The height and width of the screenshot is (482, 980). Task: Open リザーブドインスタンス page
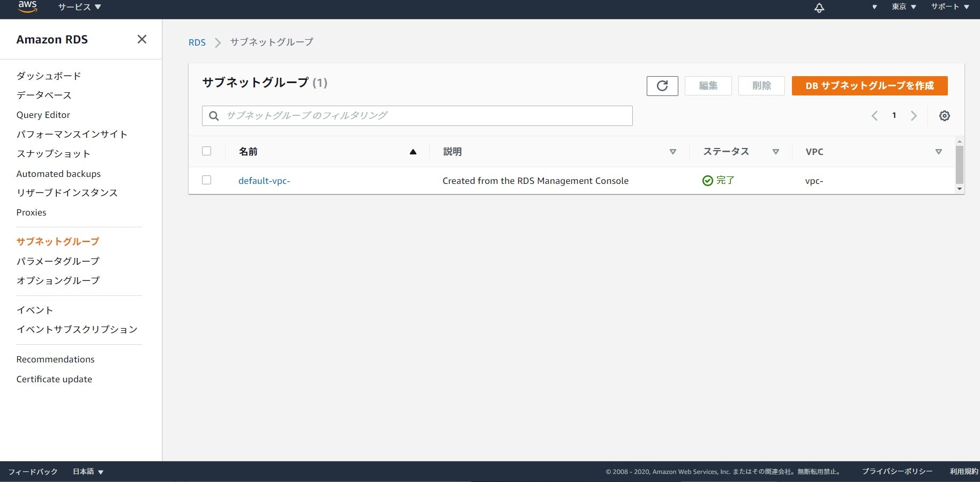[x=67, y=193]
